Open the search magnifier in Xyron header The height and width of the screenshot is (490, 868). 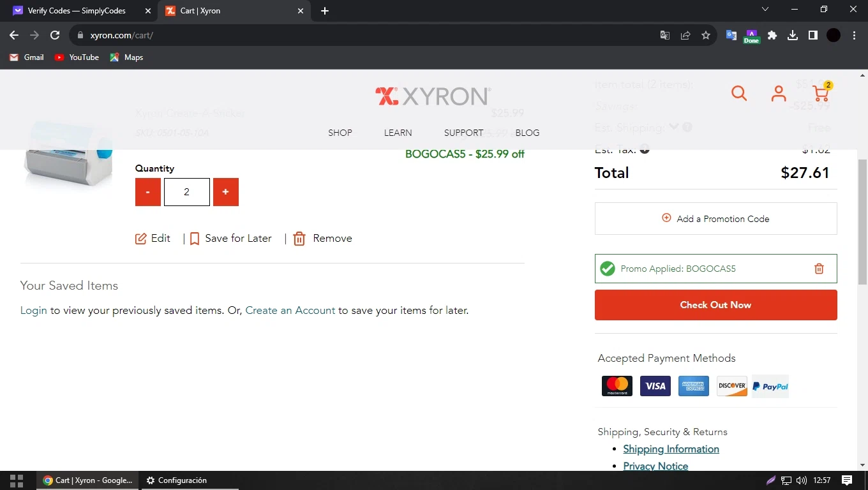[739, 93]
